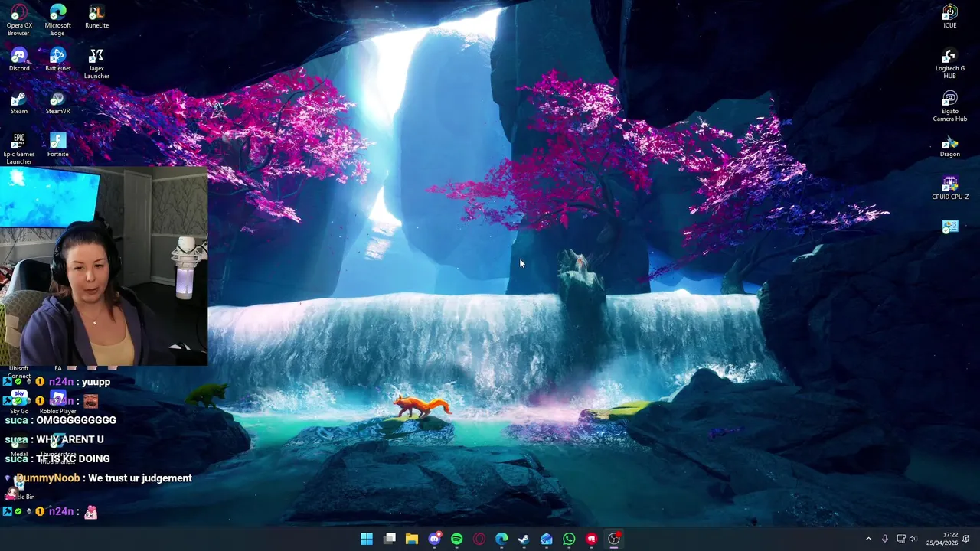Select the Discord desktop shortcut
The image size is (980, 551).
19,59
